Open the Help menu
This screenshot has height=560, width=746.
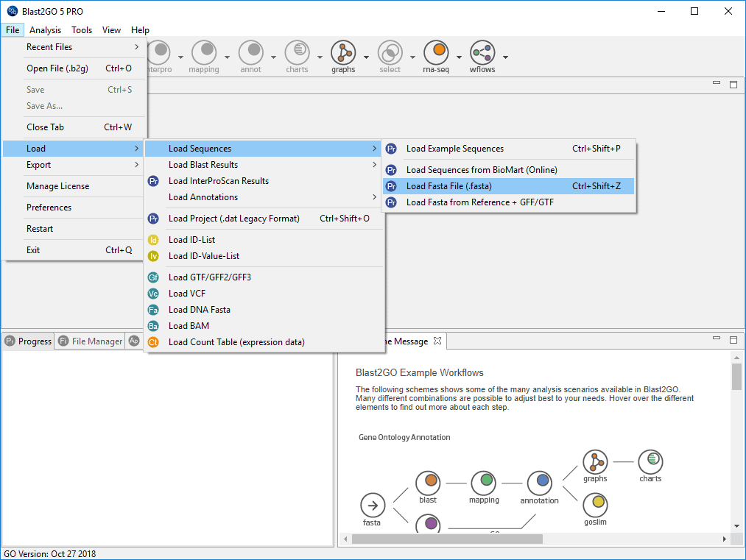(x=141, y=30)
